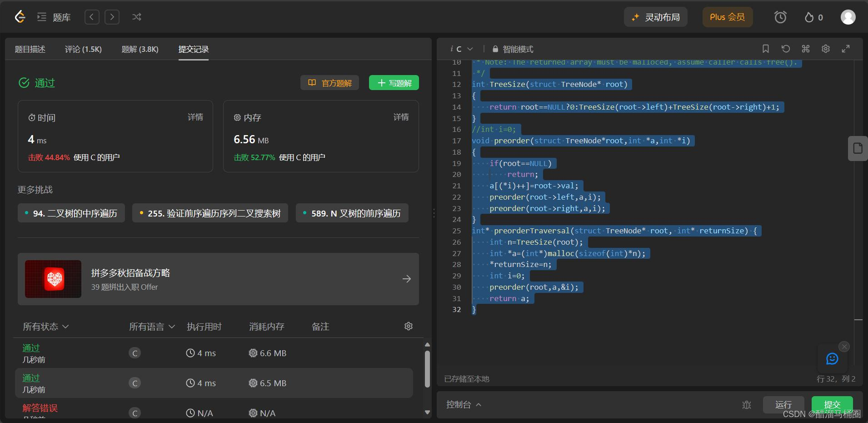Open editor settings gear icon

coord(826,49)
